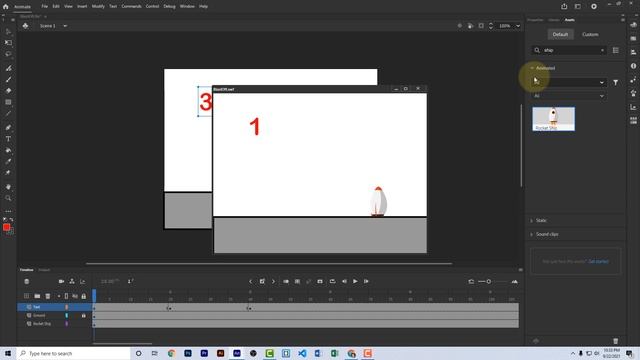640x360 pixels.
Task: Open the search field dropdown arrow
Action: point(602,50)
